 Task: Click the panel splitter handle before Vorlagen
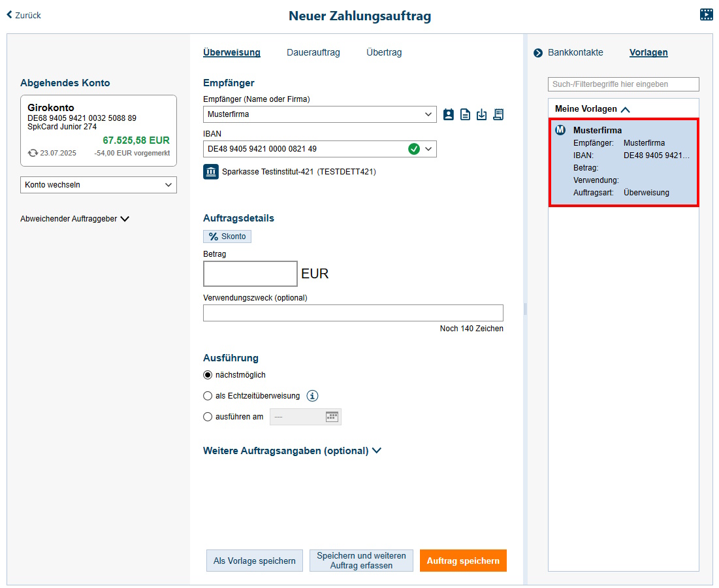525,309
